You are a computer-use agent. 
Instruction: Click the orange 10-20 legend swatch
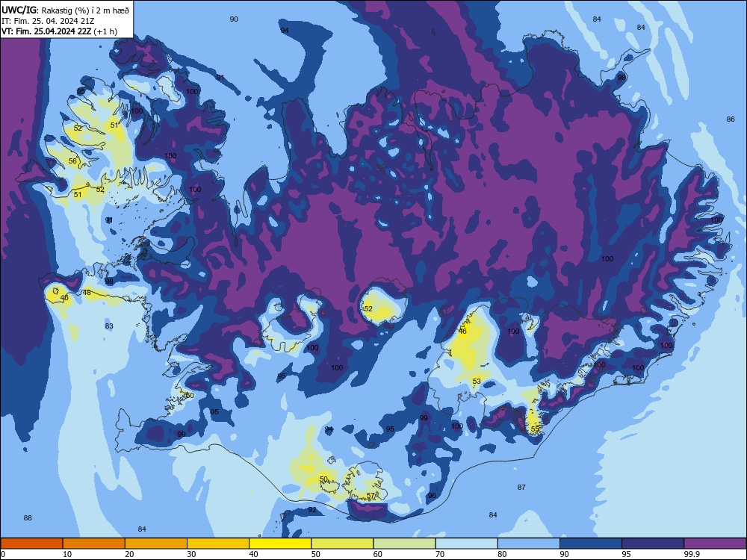tap(94, 544)
